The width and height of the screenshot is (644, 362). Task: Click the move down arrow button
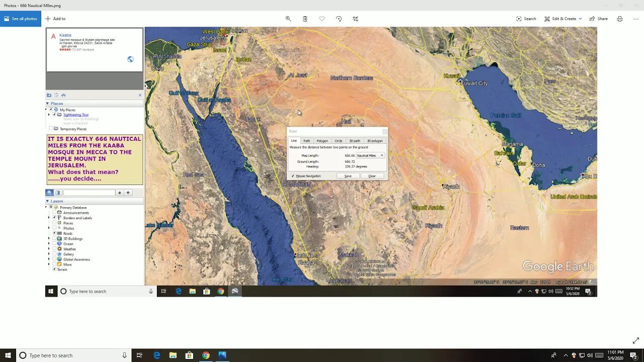point(128,193)
